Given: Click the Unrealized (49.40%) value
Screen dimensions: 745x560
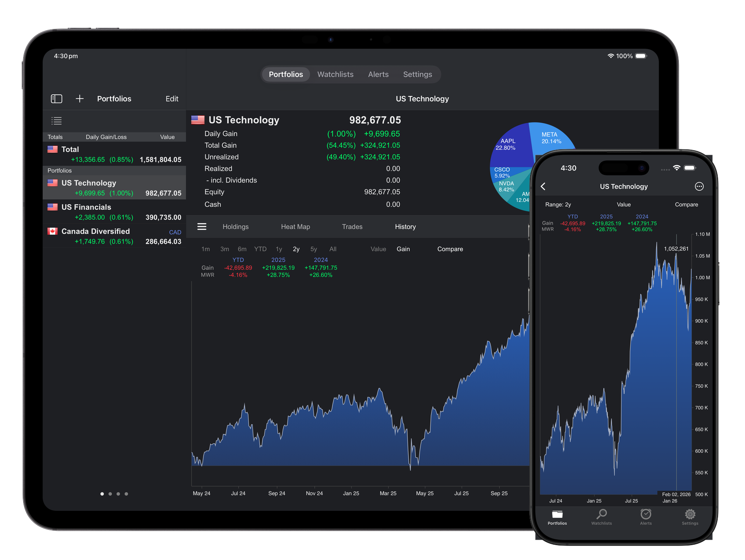Looking at the screenshot, I should [341, 157].
